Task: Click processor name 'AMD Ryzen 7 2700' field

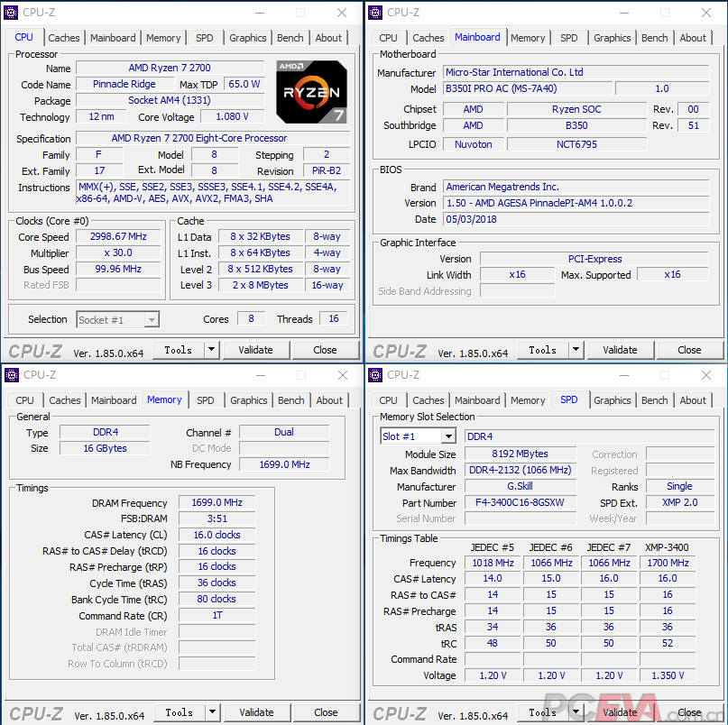Action: (170, 68)
